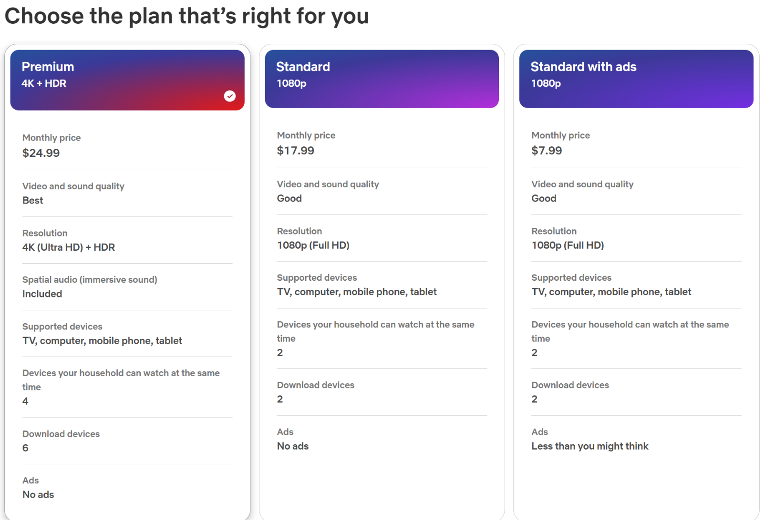Choose the Standard with ads plan header
Image resolution: width=775 pixels, height=532 pixels.
(x=636, y=79)
